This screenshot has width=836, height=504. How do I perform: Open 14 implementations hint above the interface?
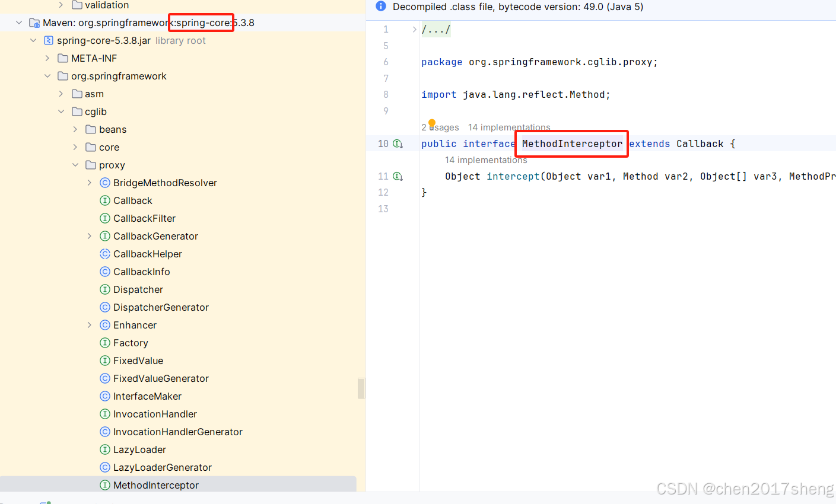click(509, 127)
